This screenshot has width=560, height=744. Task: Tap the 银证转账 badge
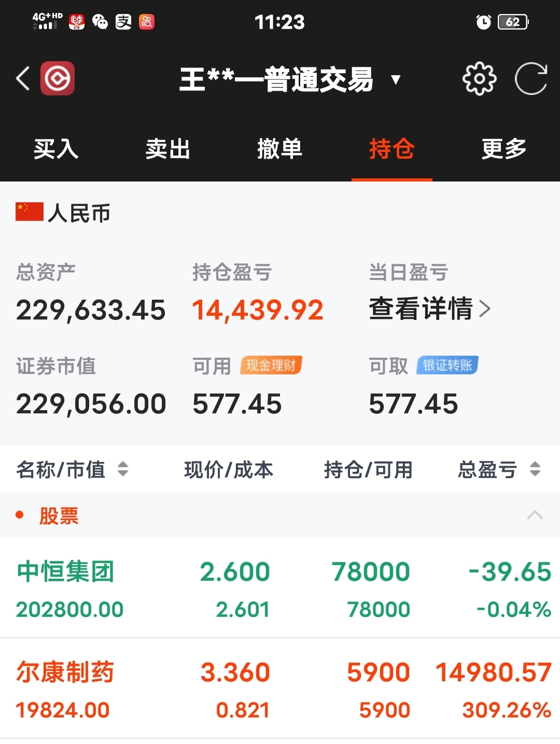click(447, 365)
